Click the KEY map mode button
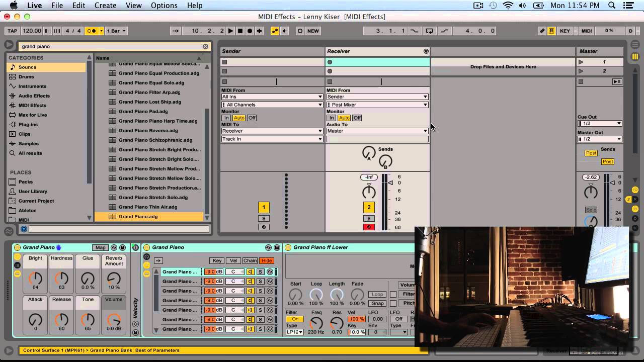This screenshot has height=362, width=644. point(565,31)
